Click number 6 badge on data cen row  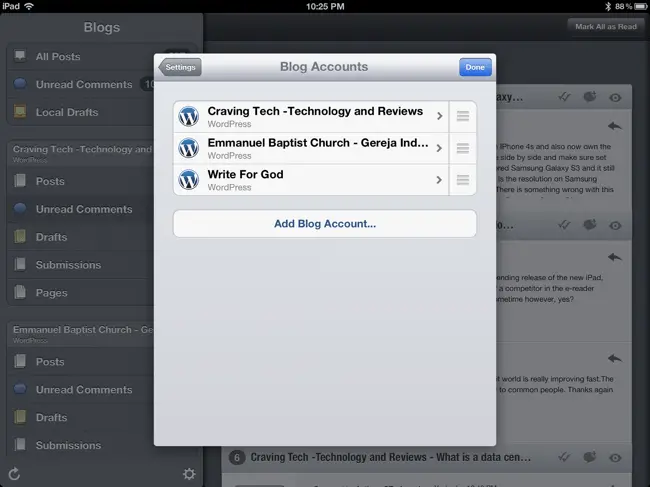coord(237,458)
